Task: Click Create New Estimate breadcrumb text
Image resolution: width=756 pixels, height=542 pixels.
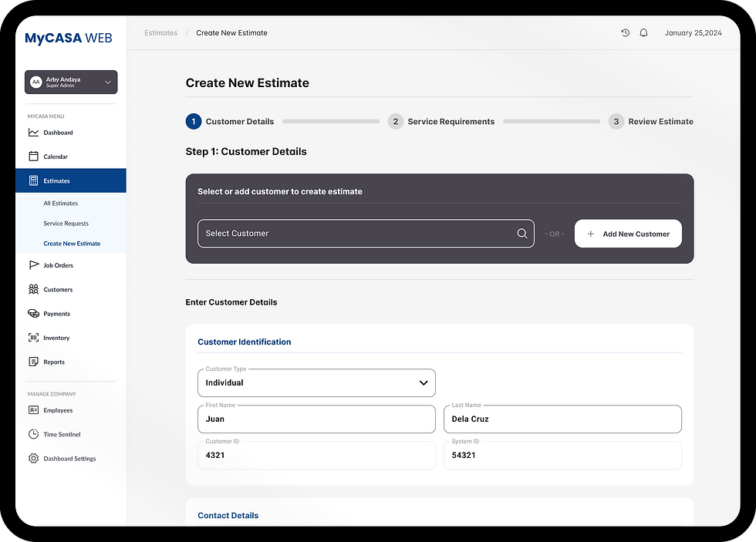Action: point(232,32)
